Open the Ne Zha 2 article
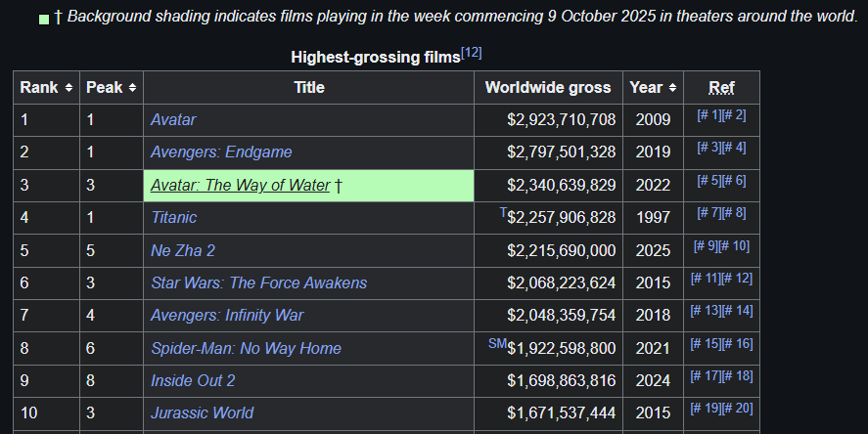This screenshot has height=434, width=868. 183,250
